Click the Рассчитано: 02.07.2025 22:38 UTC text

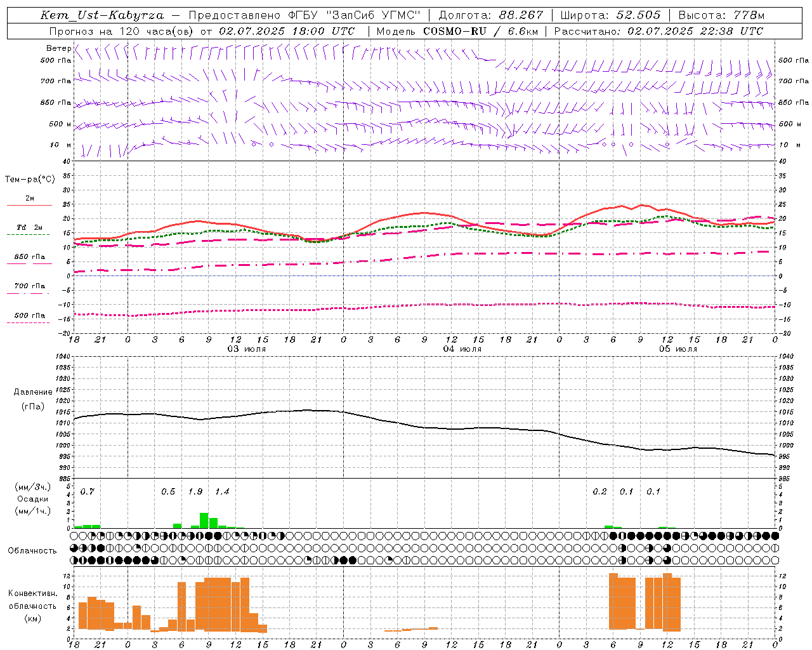658,31
